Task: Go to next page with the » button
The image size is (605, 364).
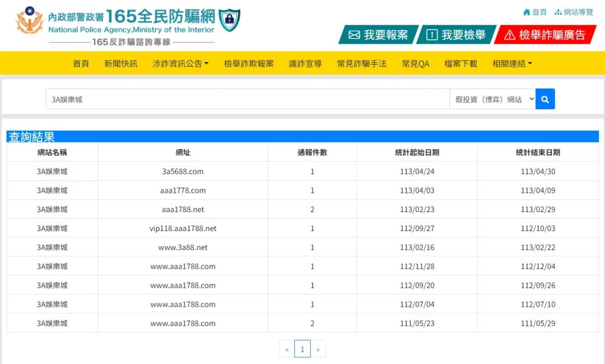Action: click(x=318, y=349)
